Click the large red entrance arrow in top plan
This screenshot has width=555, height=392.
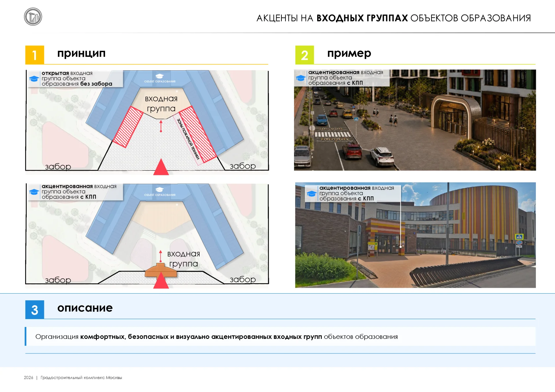(161, 167)
